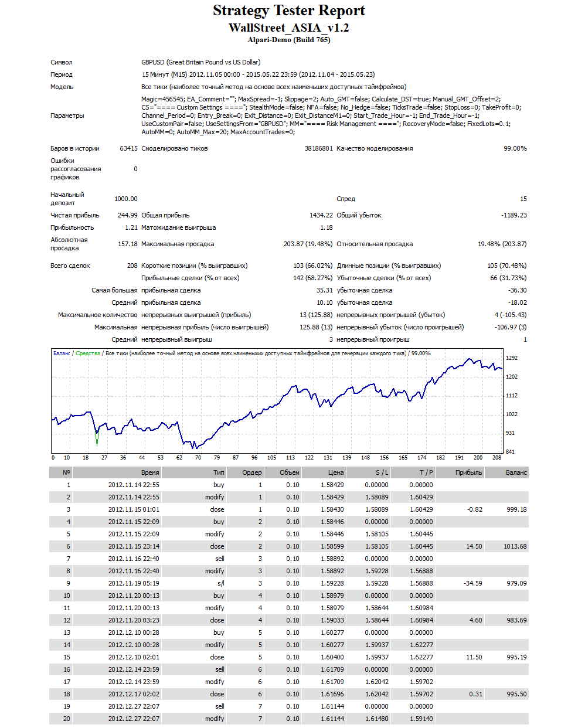Image resolution: width=578 pixels, height=728 pixels.
Task: Click the green Средства legend label
Action: click(x=88, y=353)
